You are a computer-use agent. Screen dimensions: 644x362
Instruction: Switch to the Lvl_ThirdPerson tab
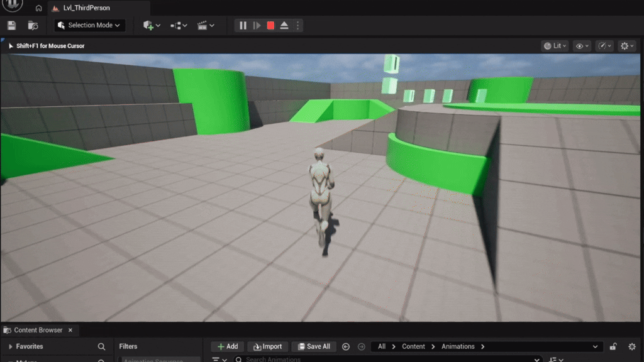pos(86,8)
